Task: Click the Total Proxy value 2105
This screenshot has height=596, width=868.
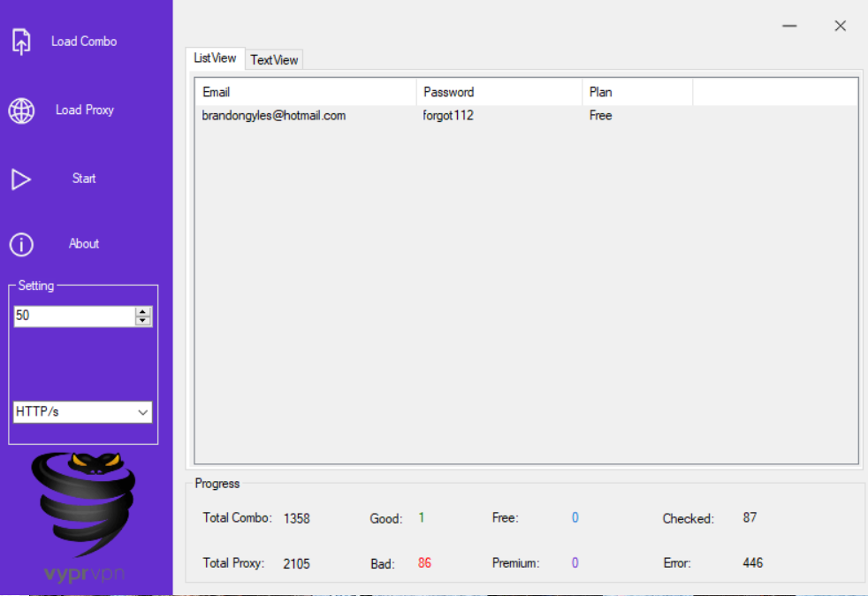Action: point(297,564)
